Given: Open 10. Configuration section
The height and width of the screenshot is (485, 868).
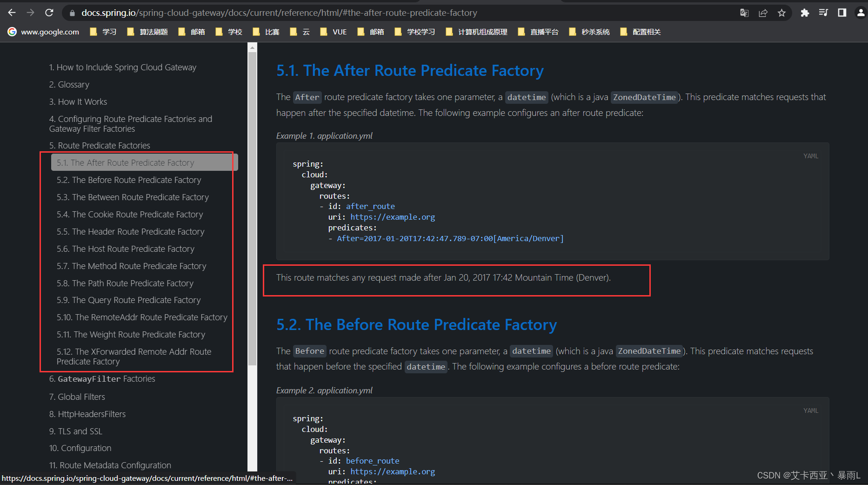Looking at the screenshot, I should click(x=80, y=448).
